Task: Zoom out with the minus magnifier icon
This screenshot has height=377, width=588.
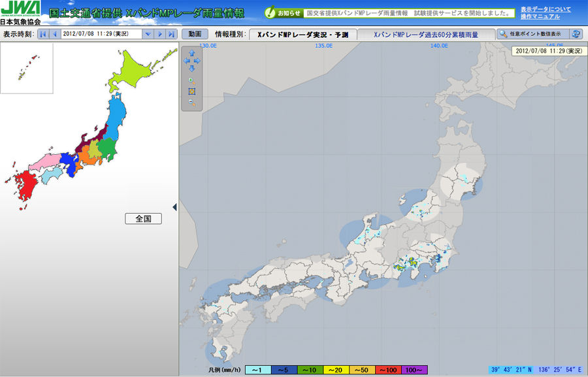Action: (x=191, y=103)
